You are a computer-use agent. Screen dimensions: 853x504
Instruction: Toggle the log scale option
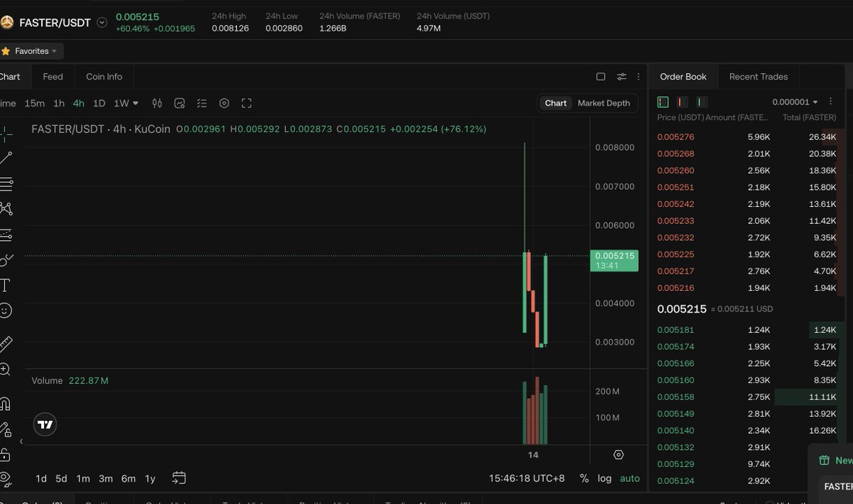(604, 478)
